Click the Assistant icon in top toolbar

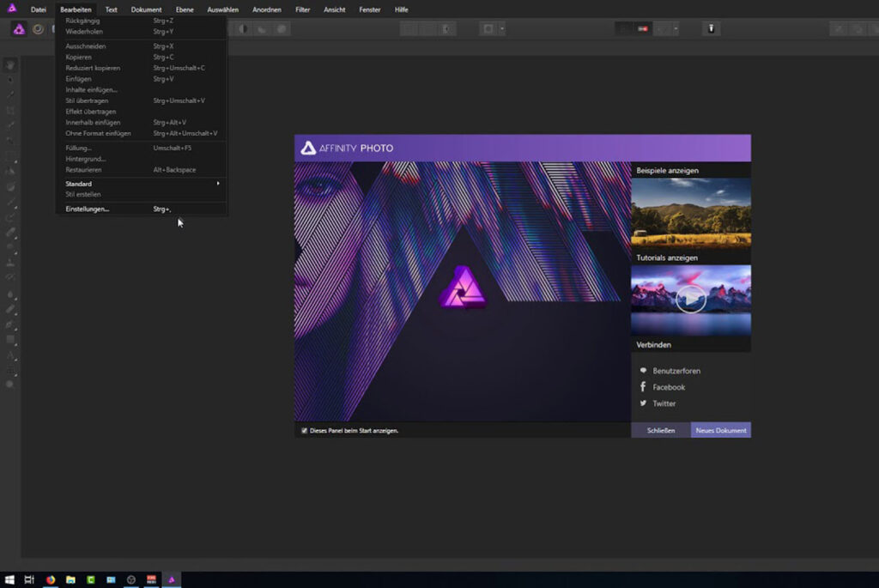(x=711, y=29)
